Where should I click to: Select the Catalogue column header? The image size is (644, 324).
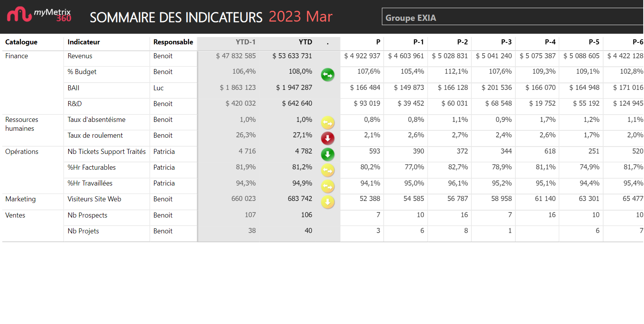click(x=22, y=42)
